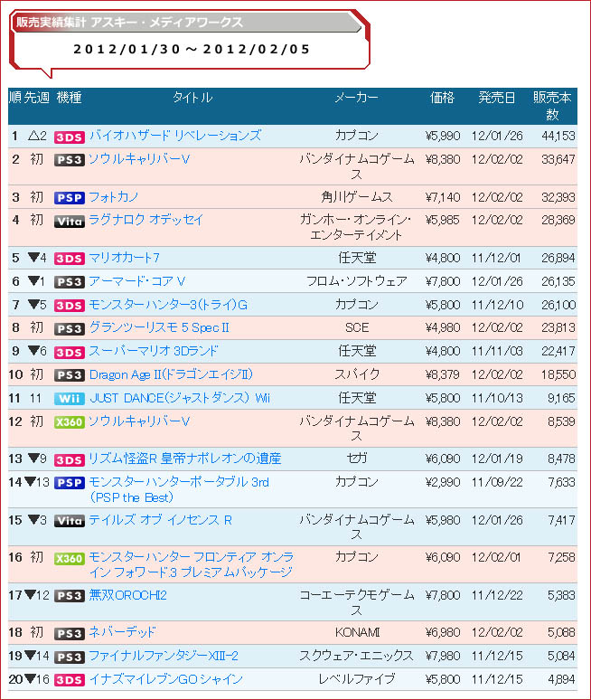The height and width of the screenshot is (700, 591).
Task: Open the グランツーリスモ 5 Spec II link
Action: point(159,327)
